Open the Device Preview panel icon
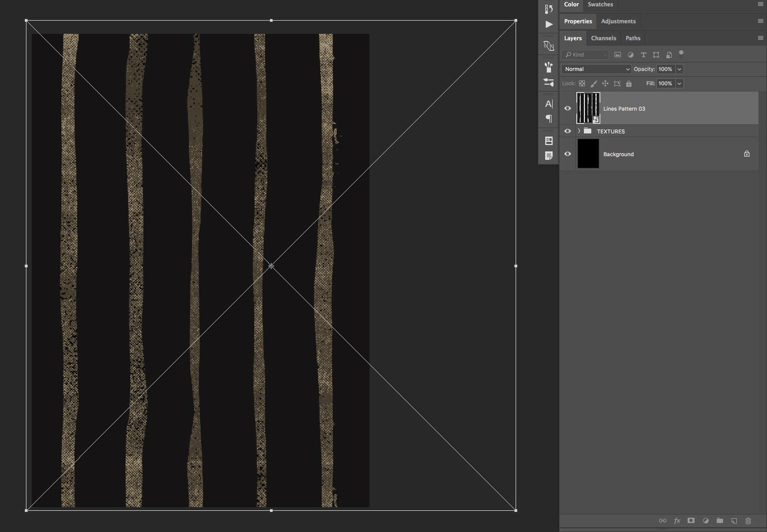This screenshot has width=767, height=532. click(549, 46)
